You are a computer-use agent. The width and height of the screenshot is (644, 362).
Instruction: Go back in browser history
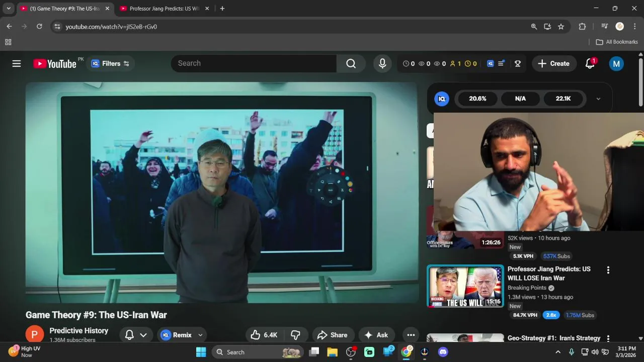pos(9,27)
